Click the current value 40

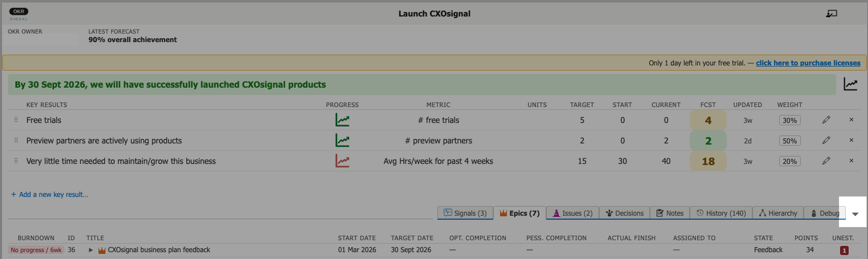(666, 161)
